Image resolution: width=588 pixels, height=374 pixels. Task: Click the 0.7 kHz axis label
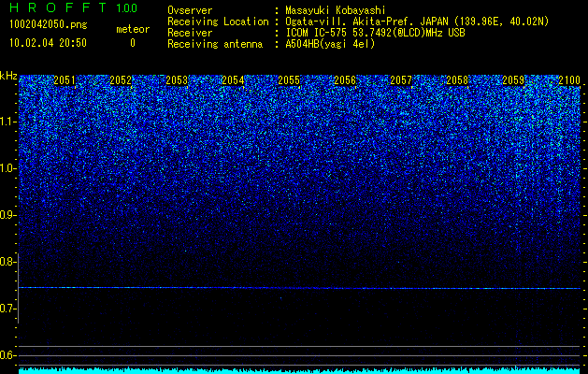pos(8,309)
